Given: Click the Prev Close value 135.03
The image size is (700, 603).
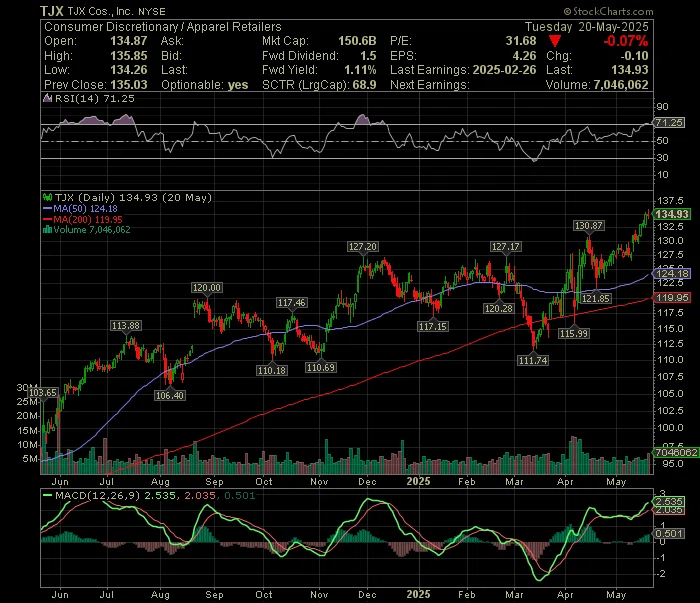Looking at the screenshot, I should [129, 85].
